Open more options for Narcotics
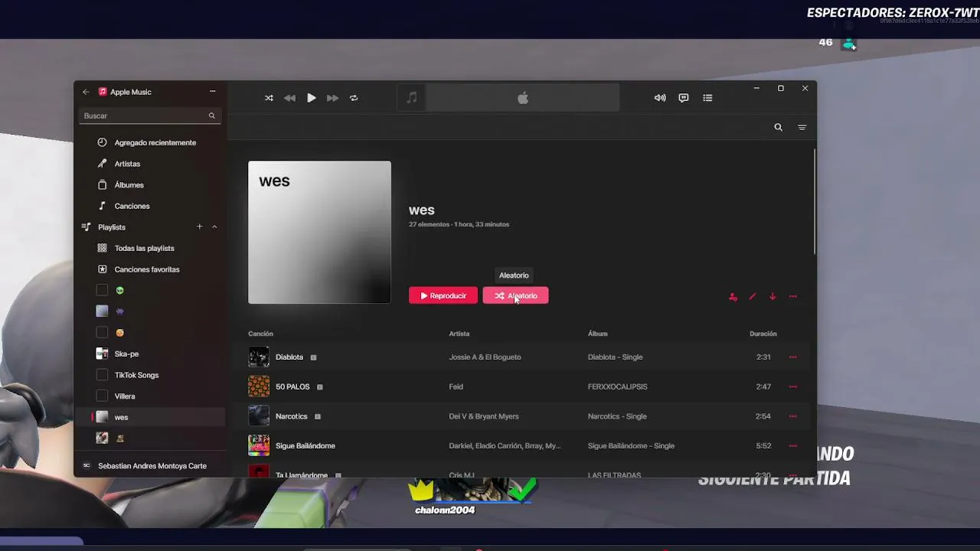980x551 pixels. point(793,416)
